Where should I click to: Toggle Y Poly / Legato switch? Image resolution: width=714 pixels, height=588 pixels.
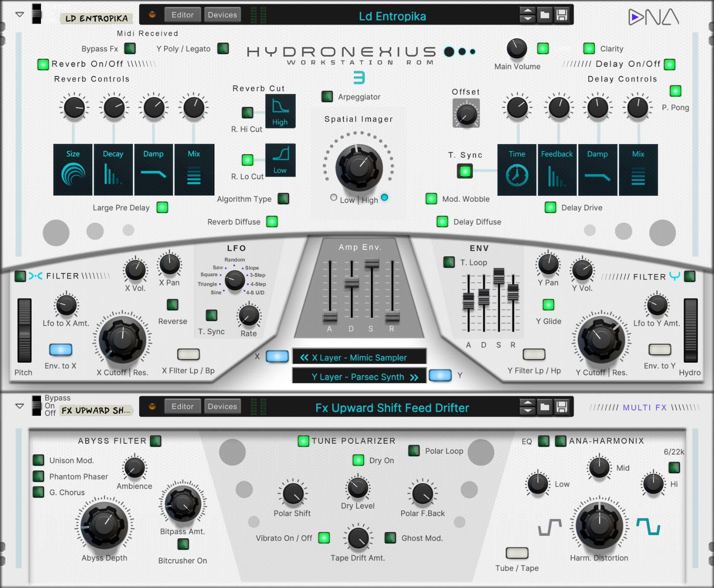(x=223, y=48)
